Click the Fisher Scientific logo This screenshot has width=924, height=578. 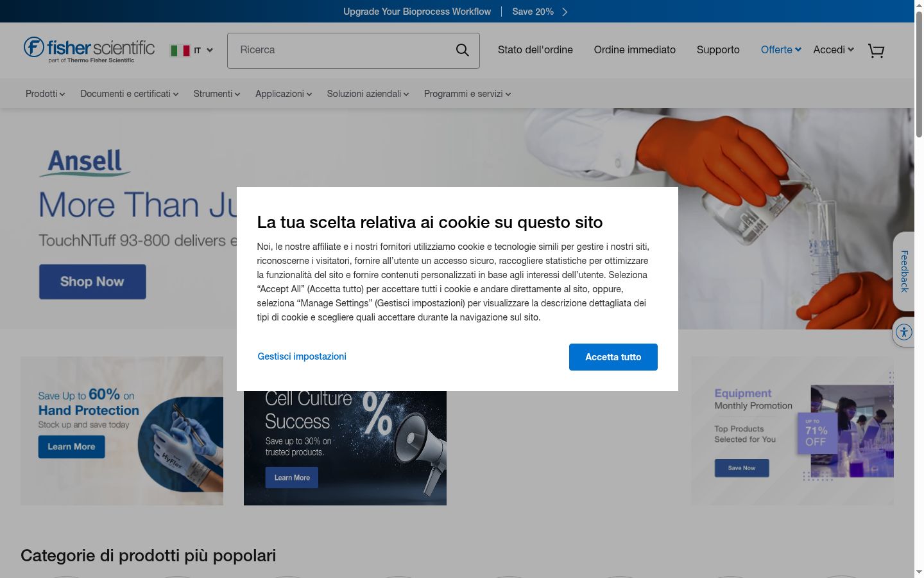pyautogui.click(x=89, y=49)
